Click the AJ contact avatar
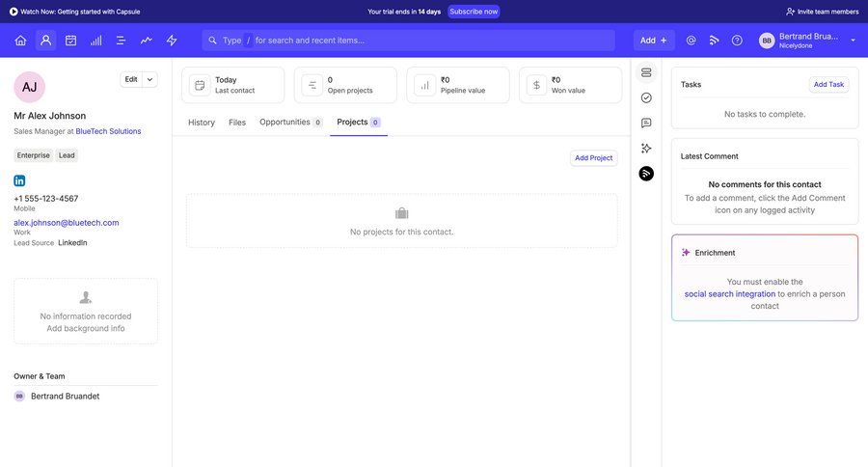 tap(29, 87)
